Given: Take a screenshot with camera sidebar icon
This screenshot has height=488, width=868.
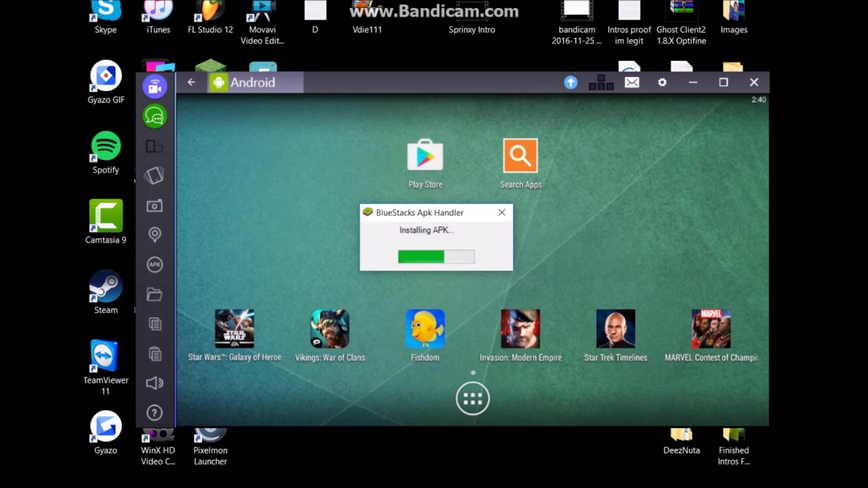Looking at the screenshot, I should (155, 205).
